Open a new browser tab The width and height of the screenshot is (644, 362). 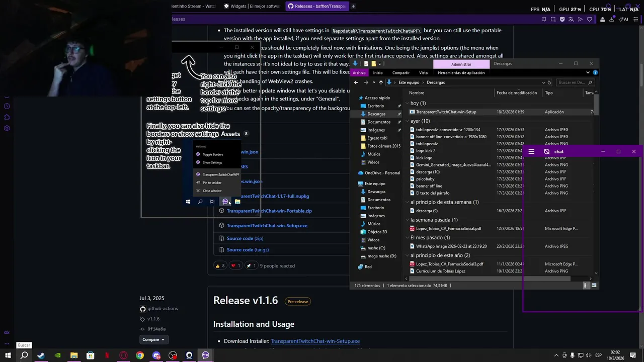click(353, 6)
